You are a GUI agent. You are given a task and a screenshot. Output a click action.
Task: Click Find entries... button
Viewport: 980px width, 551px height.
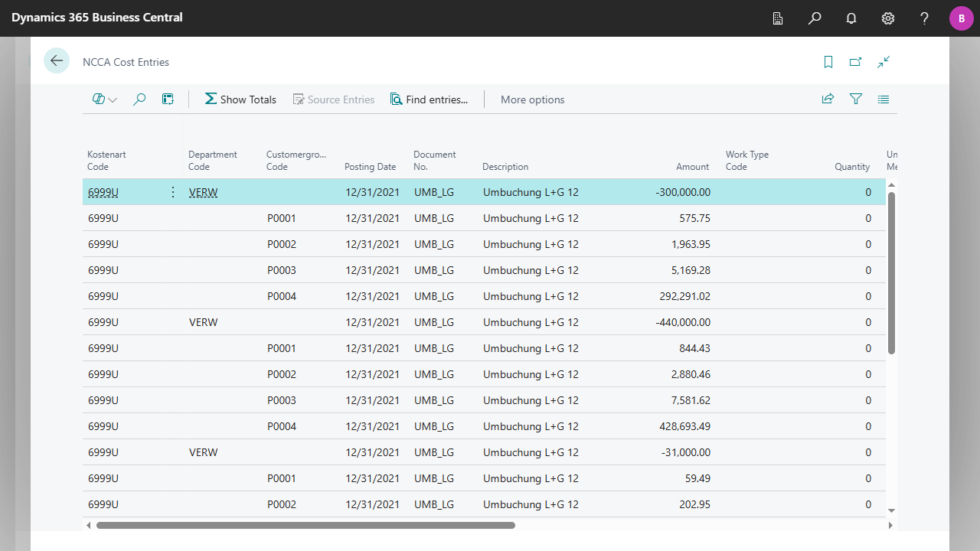(x=429, y=99)
